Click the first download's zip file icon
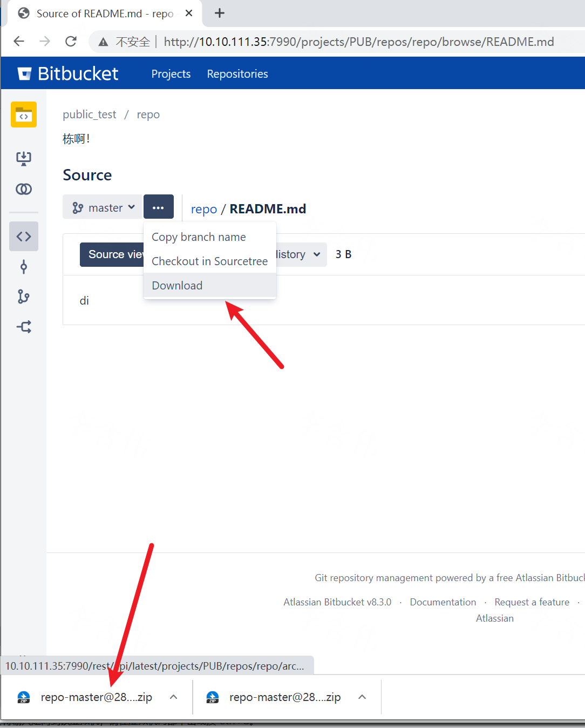The width and height of the screenshot is (585, 728). [24, 697]
